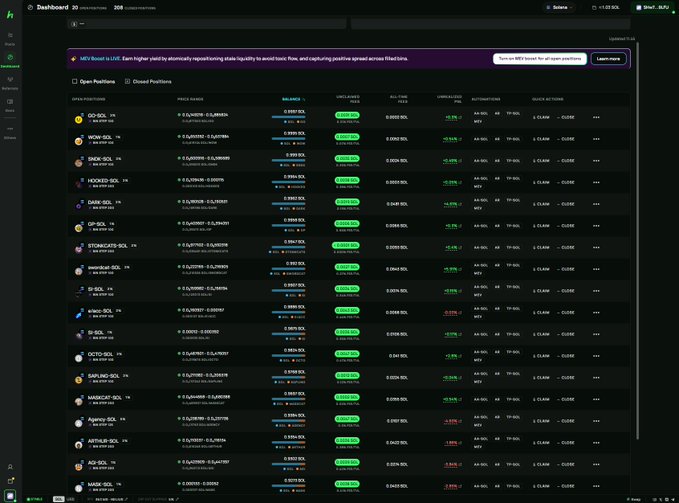Click the balance bar for MASKCAT-SOL

click(288, 399)
